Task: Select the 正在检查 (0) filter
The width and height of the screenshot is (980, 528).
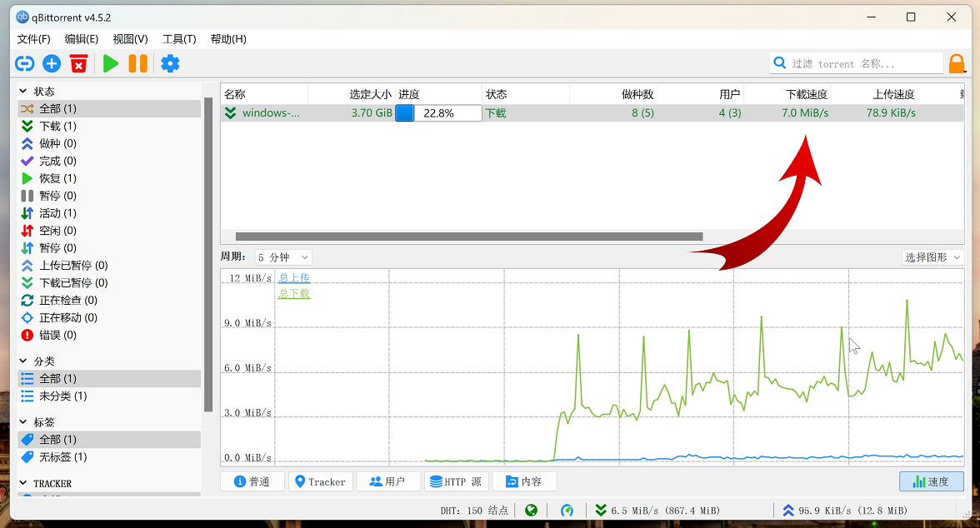Action: coord(109,301)
